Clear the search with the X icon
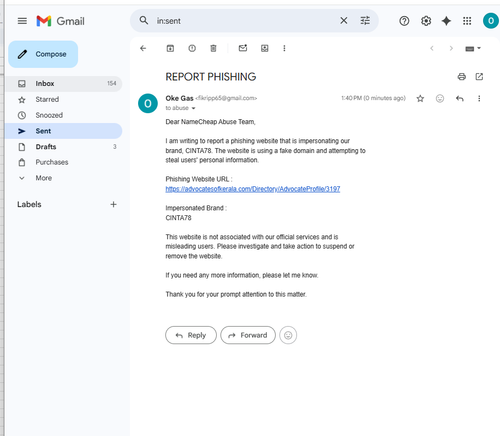The image size is (500, 436). click(344, 21)
